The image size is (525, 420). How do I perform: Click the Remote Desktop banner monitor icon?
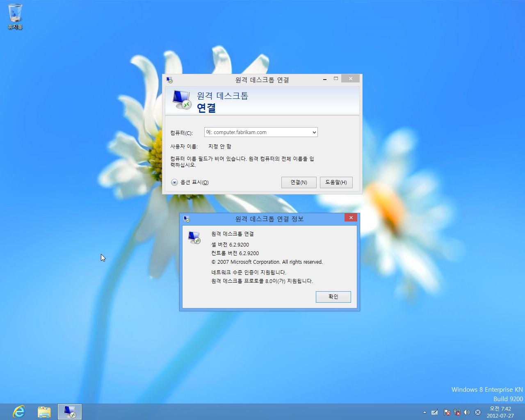[x=182, y=100]
